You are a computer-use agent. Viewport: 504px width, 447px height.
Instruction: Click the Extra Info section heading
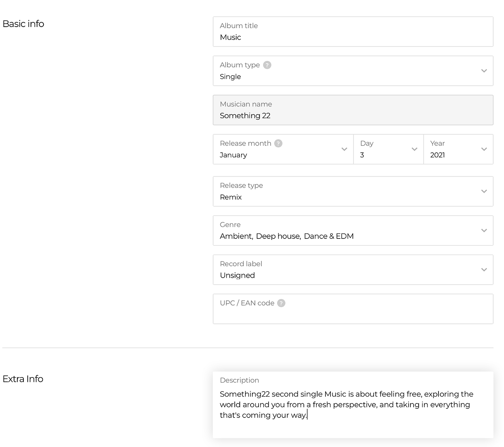pyautogui.click(x=23, y=379)
